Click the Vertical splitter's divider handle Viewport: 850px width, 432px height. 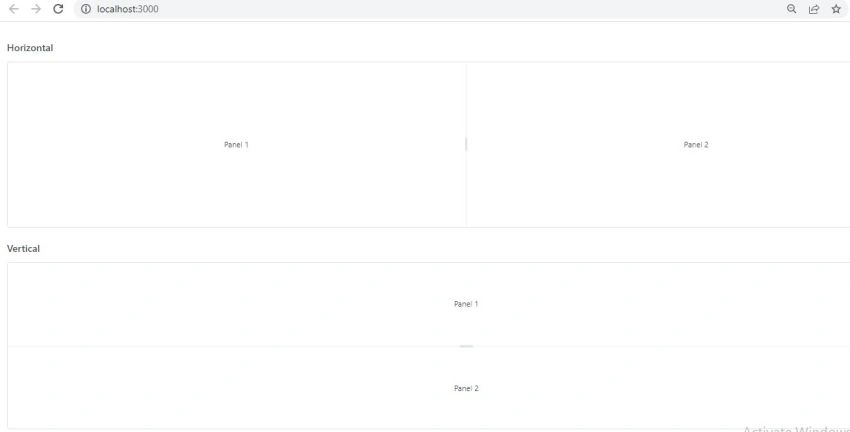pyautogui.click(x=466, y=346)
